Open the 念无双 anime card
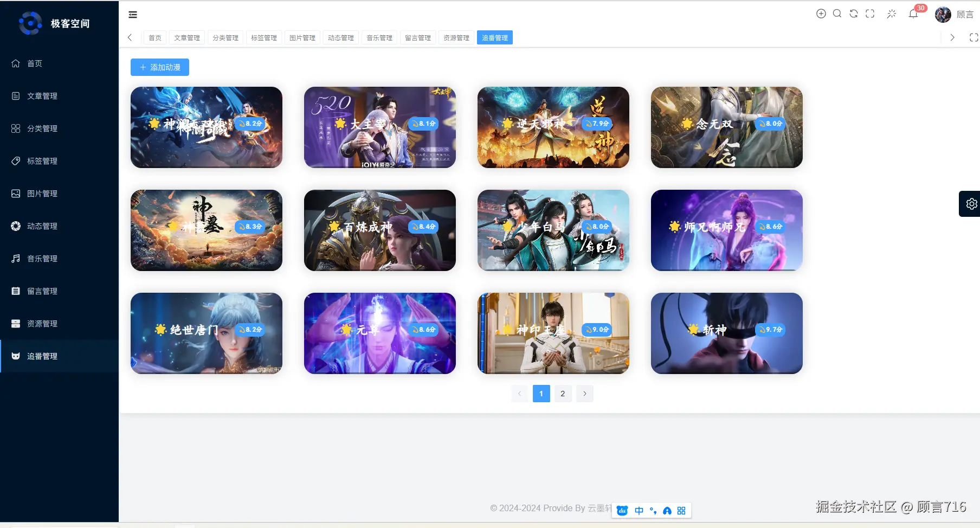The width and height of the screenshot is (980, 528). (x=727, y=127)
